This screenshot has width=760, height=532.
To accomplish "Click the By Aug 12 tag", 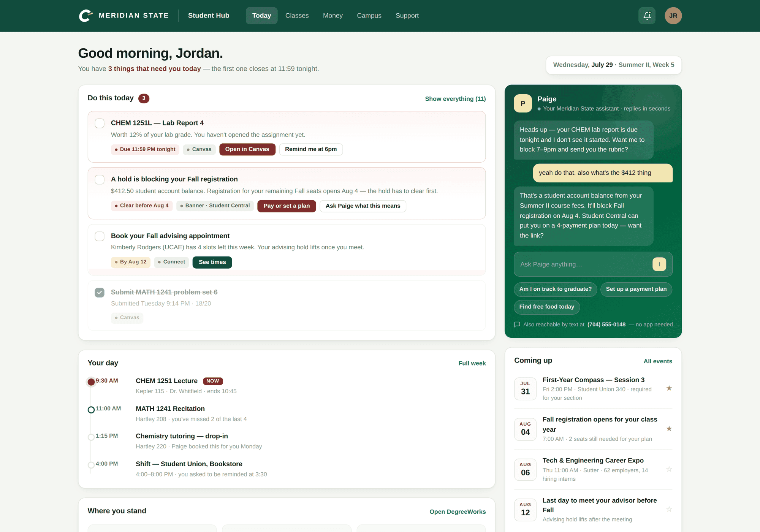I will coord(131,262).
